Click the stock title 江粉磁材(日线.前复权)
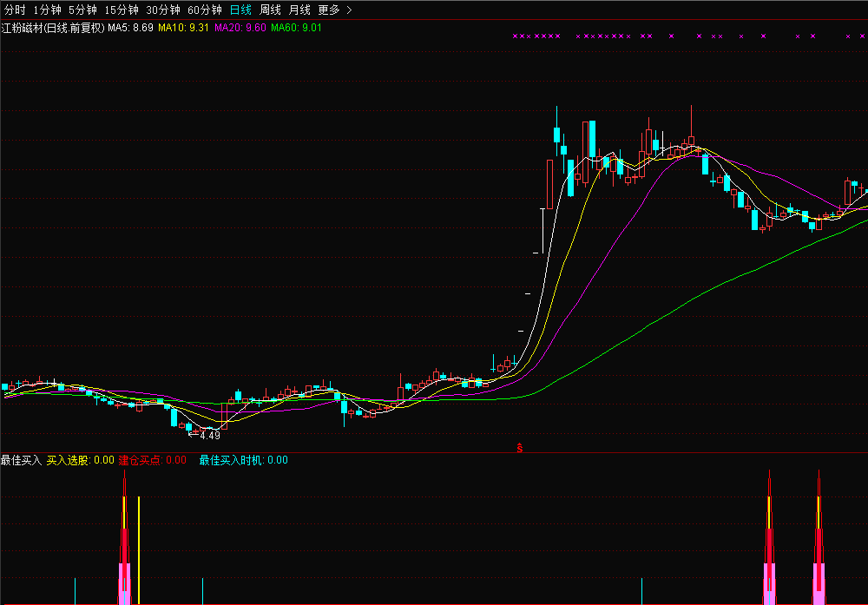 click(x=53, y=28)
